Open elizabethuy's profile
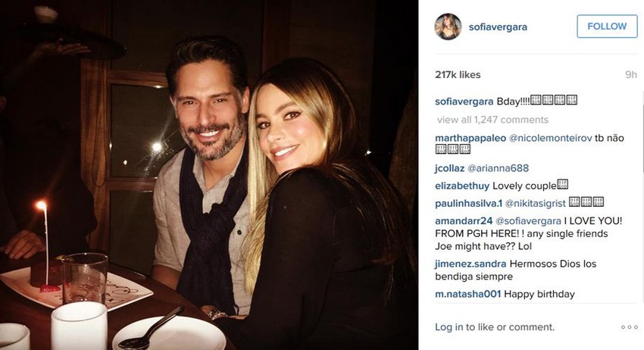Viewport: 644px width, 350px height. 462,186
